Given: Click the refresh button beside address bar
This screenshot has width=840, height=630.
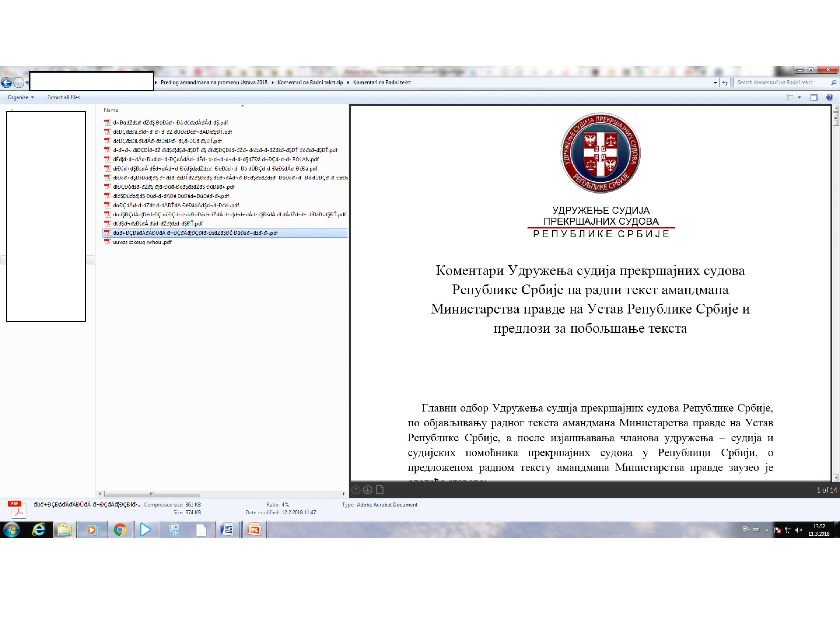Looking at the screenshot, I should (x=725, y=82).
